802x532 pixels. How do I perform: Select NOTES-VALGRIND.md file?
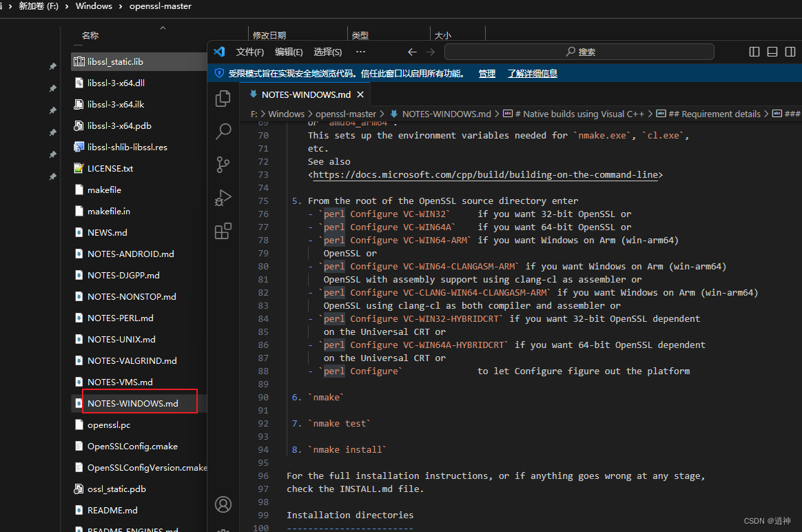132,361
